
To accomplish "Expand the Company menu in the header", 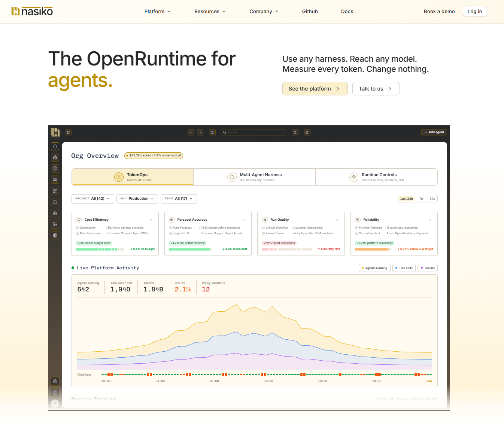I will [x=264, y=12].
